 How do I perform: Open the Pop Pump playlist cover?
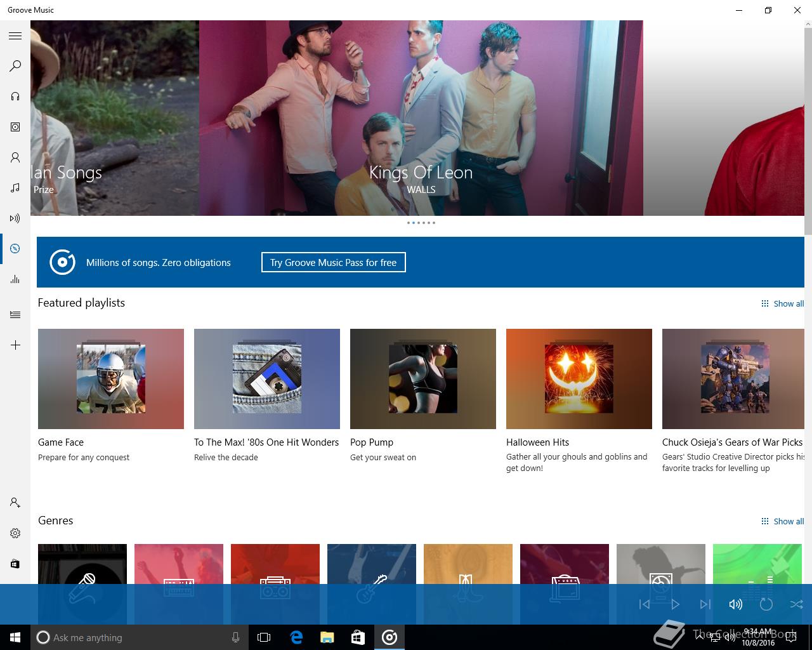[423, 379]
